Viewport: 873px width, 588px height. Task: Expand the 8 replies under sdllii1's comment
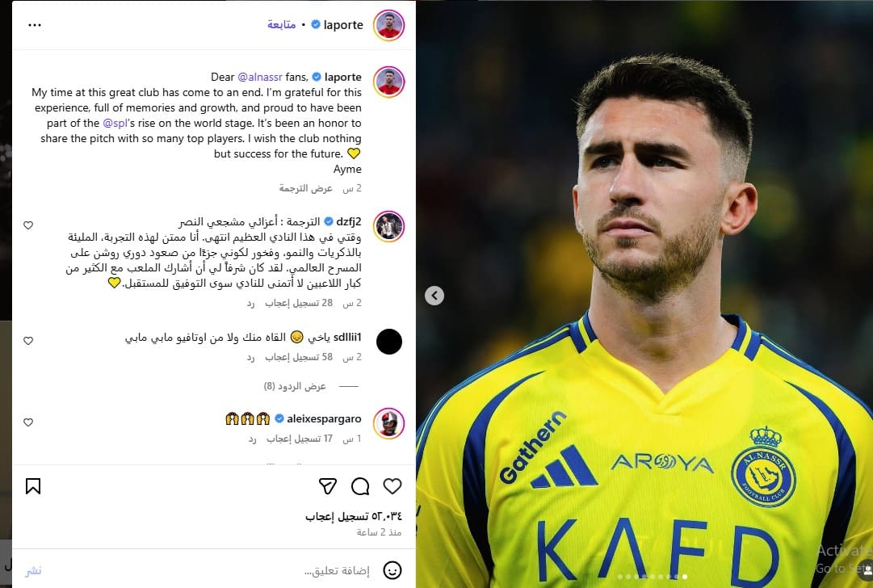click(x=295, y=386)
